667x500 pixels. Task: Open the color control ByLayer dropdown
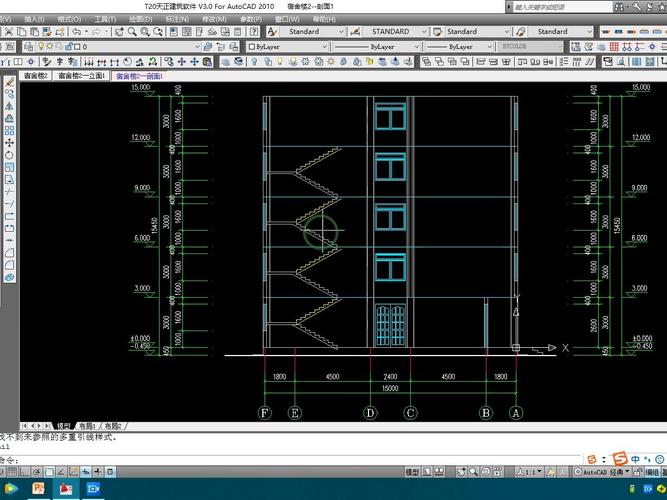[288, 46]
